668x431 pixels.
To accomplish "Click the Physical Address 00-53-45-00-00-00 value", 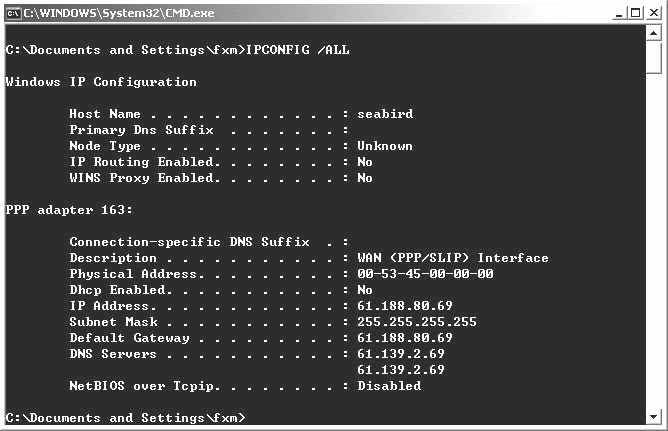I will coord(425,274).
